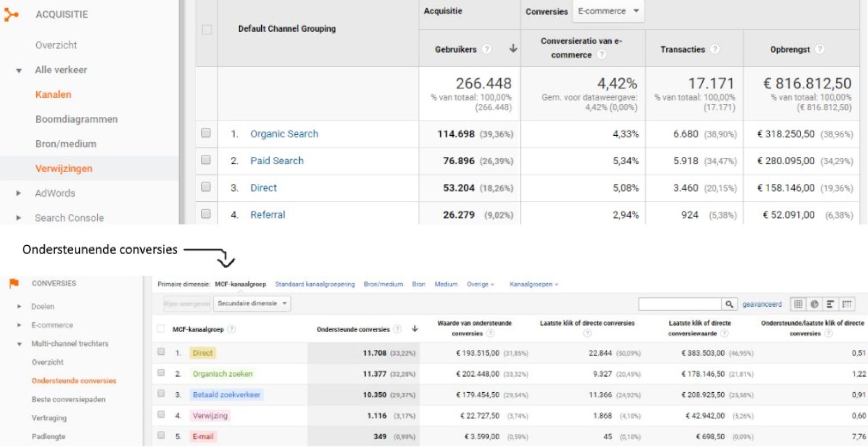Tick the Direct row checkbox in channel table

click(206, 187)
